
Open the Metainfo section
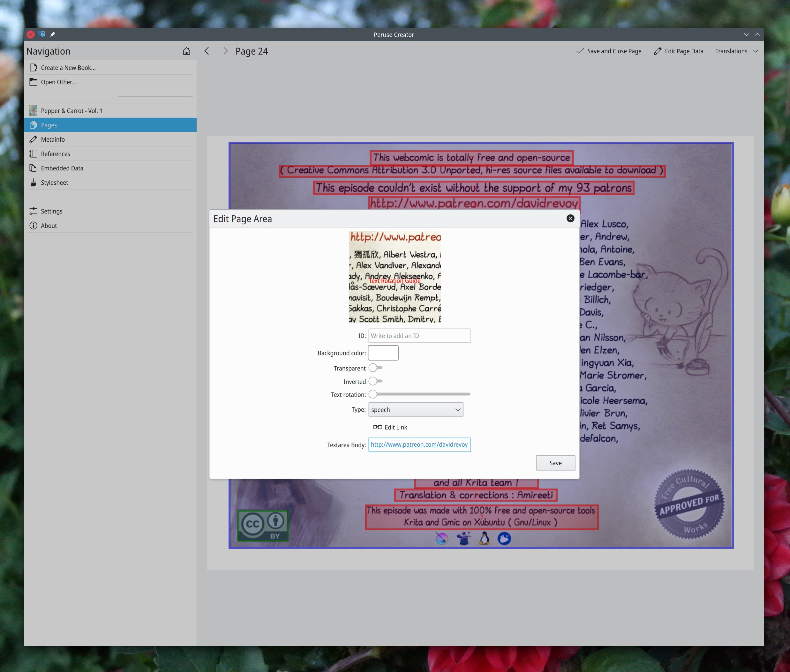point(53,140)
